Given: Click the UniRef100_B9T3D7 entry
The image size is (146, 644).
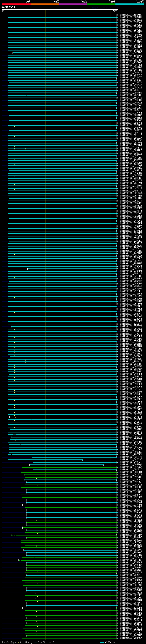Looking at the screenshot, I should point(131,535).
